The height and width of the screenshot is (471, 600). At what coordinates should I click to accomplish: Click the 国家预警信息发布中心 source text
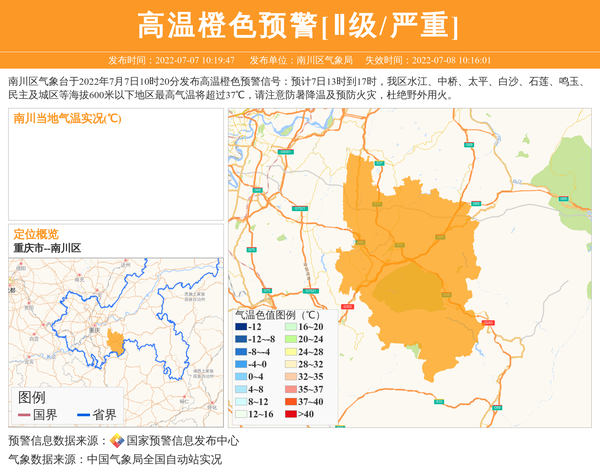pyautogui.click(x=182, y=441)
